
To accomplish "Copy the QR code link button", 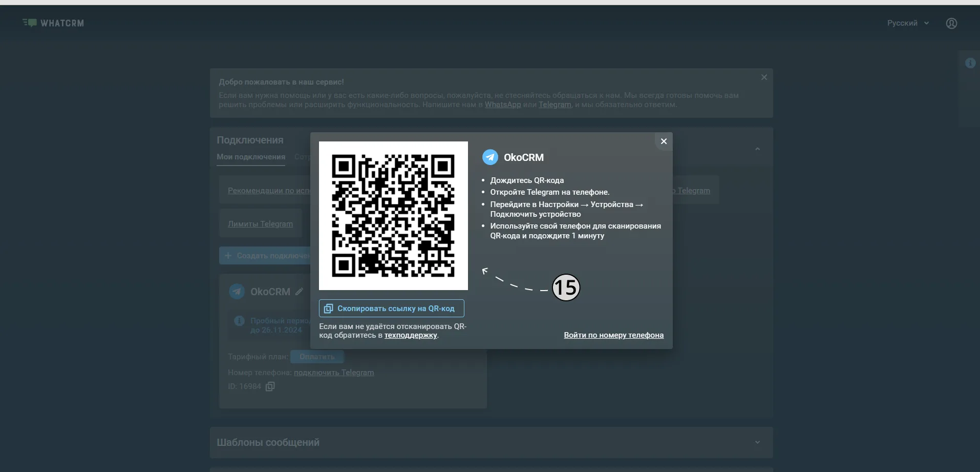I will [392, 309].
